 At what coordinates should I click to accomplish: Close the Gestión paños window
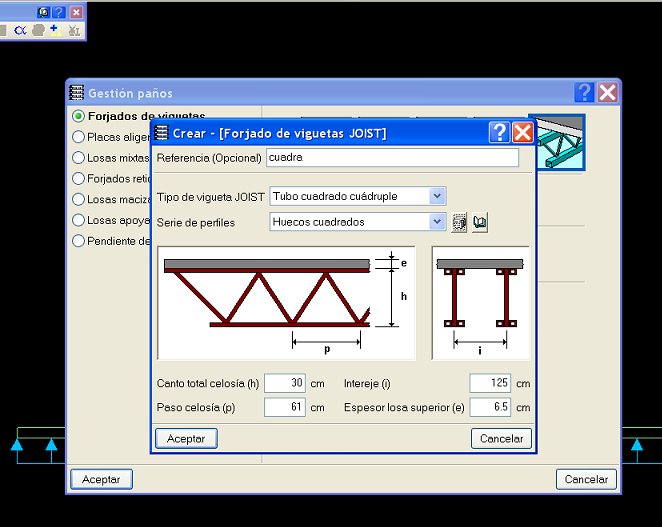click(x=608, y=92)
